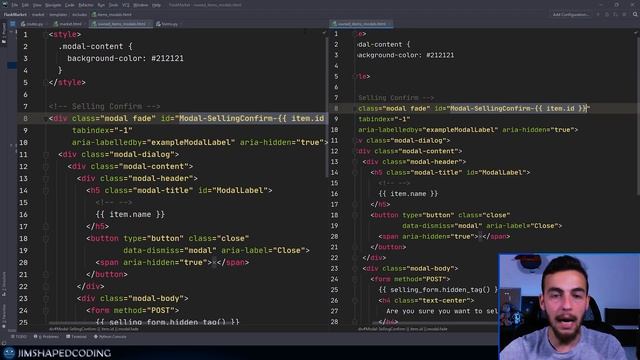This screenshot has height=360, width=640.
Task: Open the Refactor menu
Action: pos(86,5)
